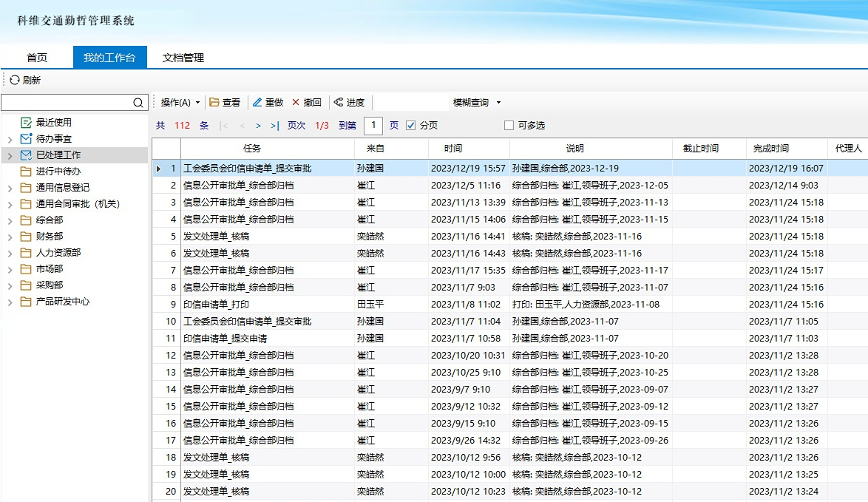Click the 完成时间 column header
The image size is (868, 502).
pos(770,149)
